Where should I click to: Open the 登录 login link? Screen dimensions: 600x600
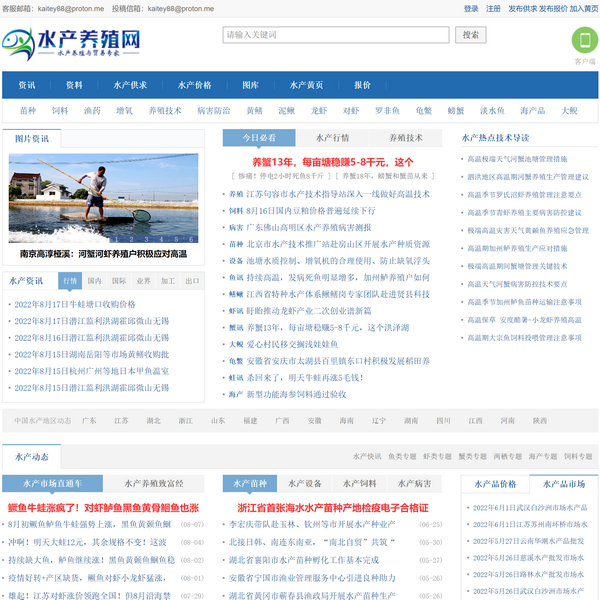471,8
